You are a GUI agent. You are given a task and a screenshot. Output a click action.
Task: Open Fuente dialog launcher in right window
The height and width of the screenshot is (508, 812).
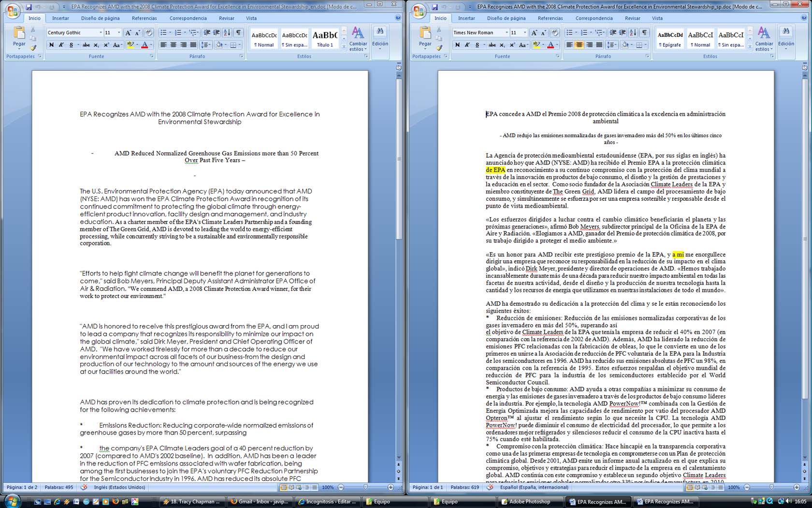tap(557, 57)
